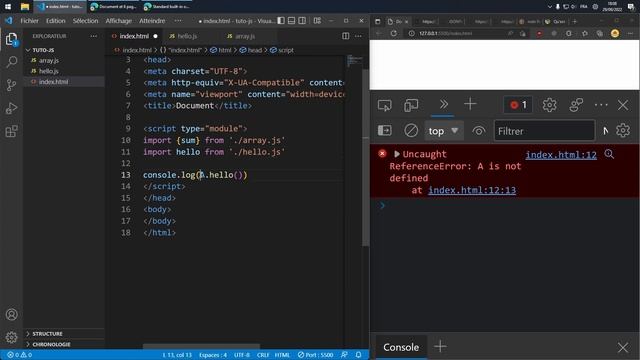Open the Fichier menu
Viewport: 640px width, 360px height.
tap(29, 20)
